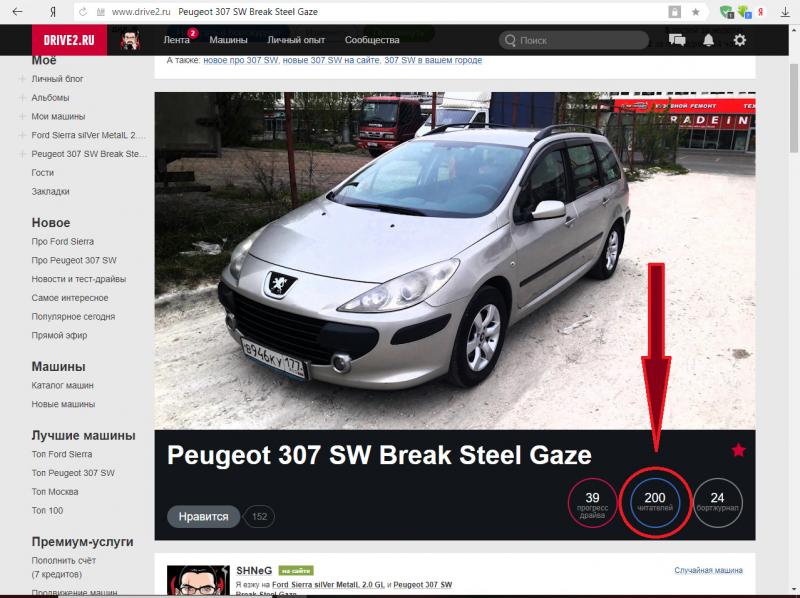This screenshot has width=800, height=598.
Task: Open the DRIVE2.RU logo home link
Action: pos(69,40)
